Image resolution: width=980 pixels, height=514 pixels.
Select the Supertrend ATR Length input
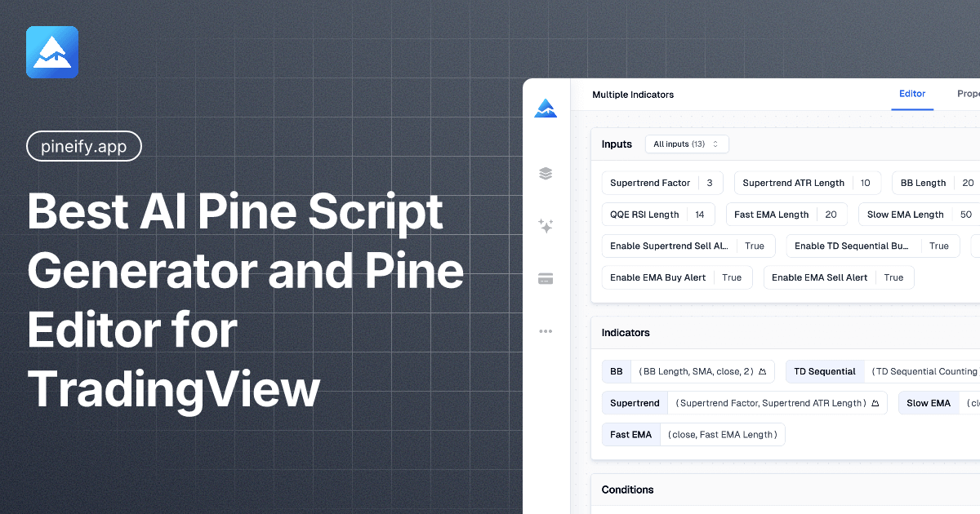[808, 183]
